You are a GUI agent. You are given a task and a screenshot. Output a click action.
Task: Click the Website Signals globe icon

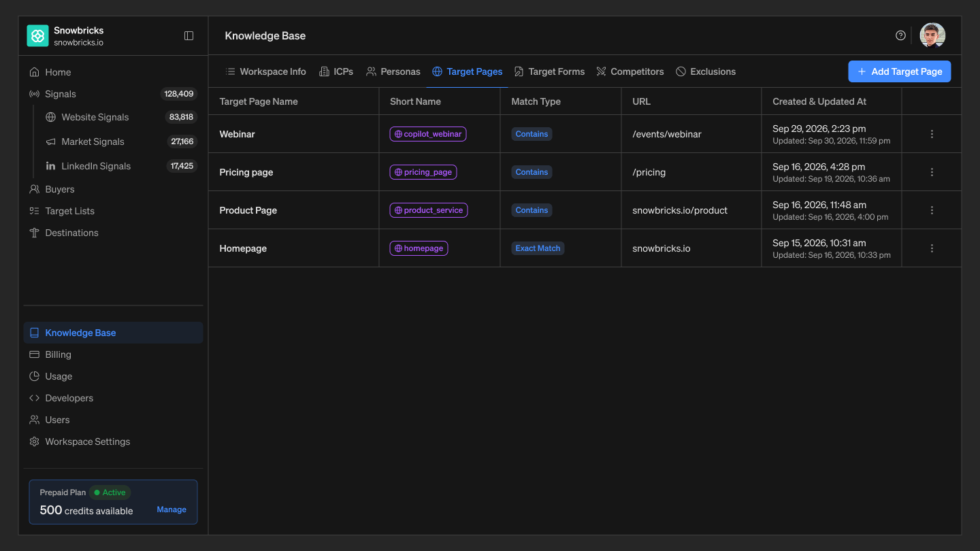(x=50, y=117)
